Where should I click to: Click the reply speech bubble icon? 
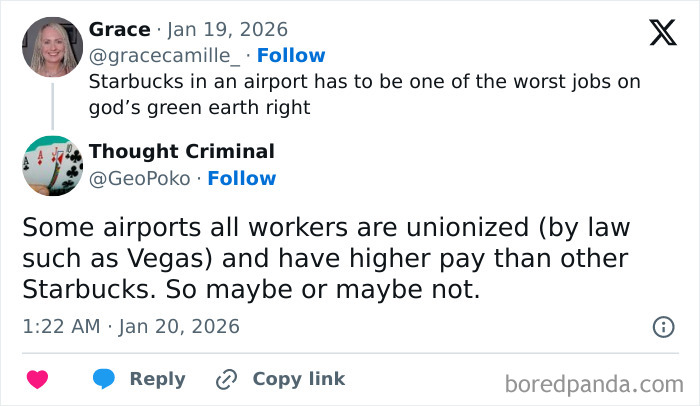pyautogui.click(x=105, y=379)
